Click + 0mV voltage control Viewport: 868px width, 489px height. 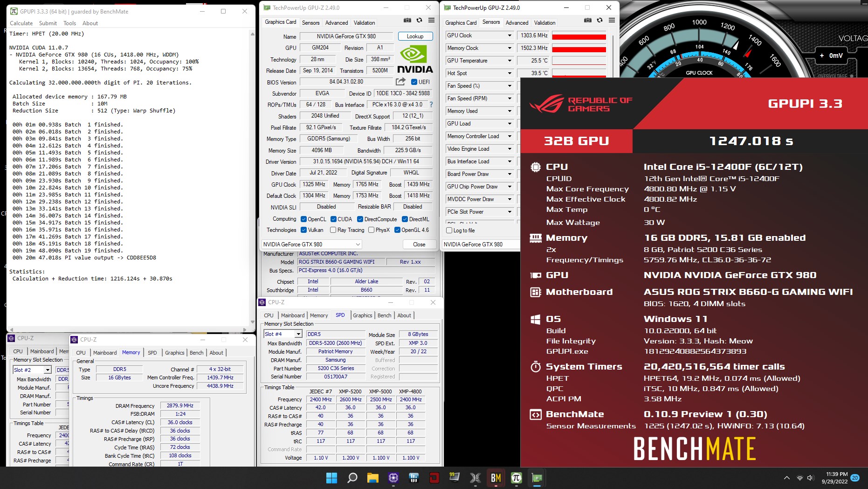pyautogui.click(x=831, y=56)
